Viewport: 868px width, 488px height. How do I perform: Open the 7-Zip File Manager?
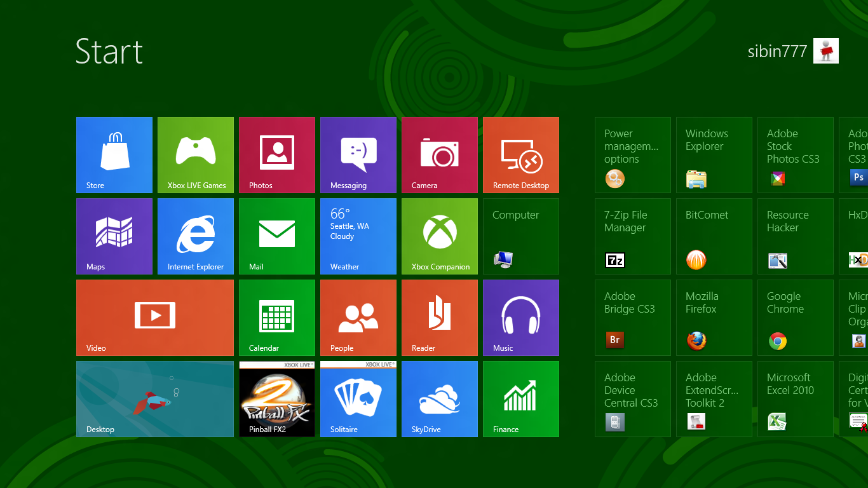632,236
